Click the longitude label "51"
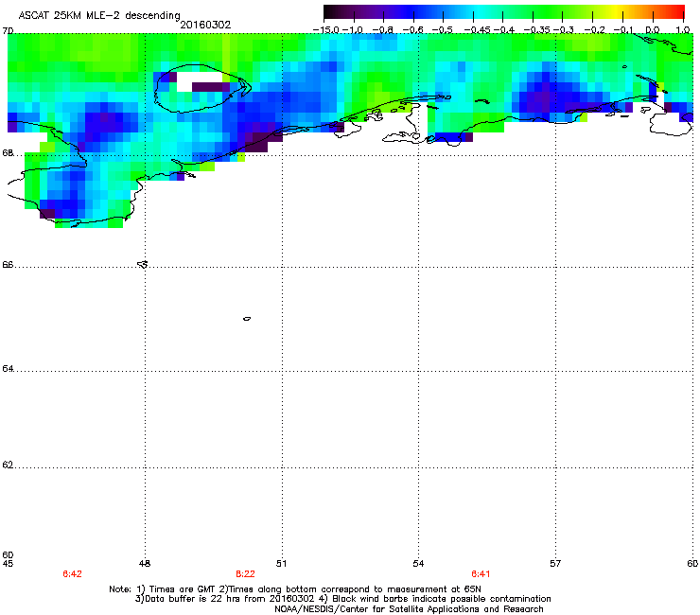Screen dimensions: 700x615 point(281,564)
